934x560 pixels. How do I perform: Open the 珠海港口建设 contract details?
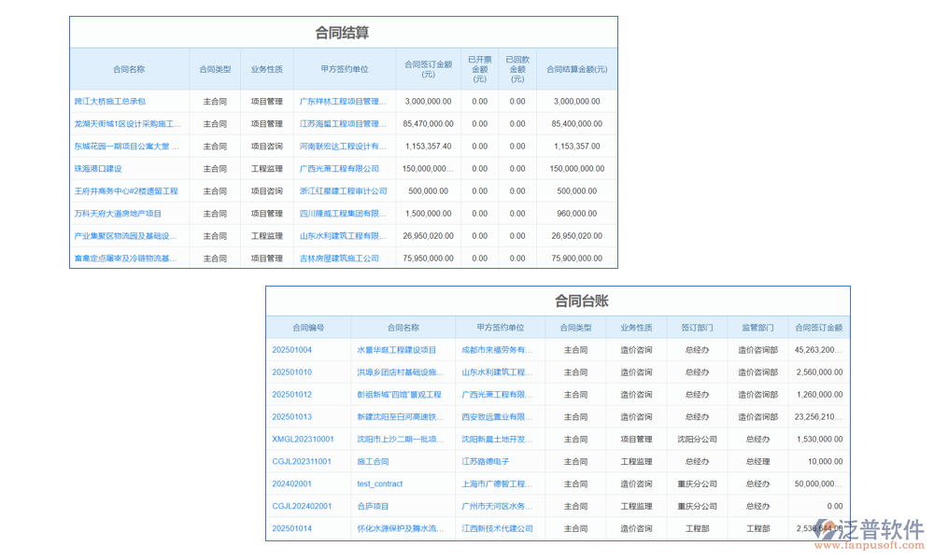pyautogui.click(x=99, y=168)
